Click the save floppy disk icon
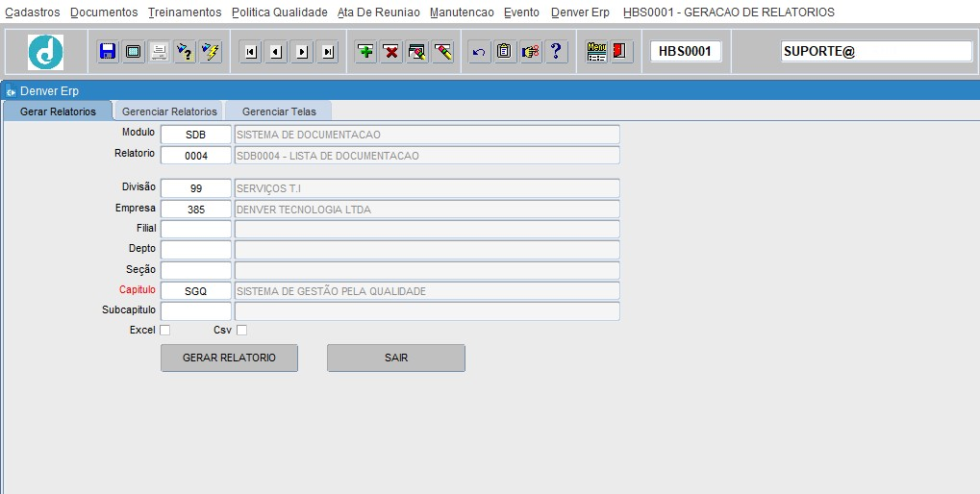 (108, 52)
